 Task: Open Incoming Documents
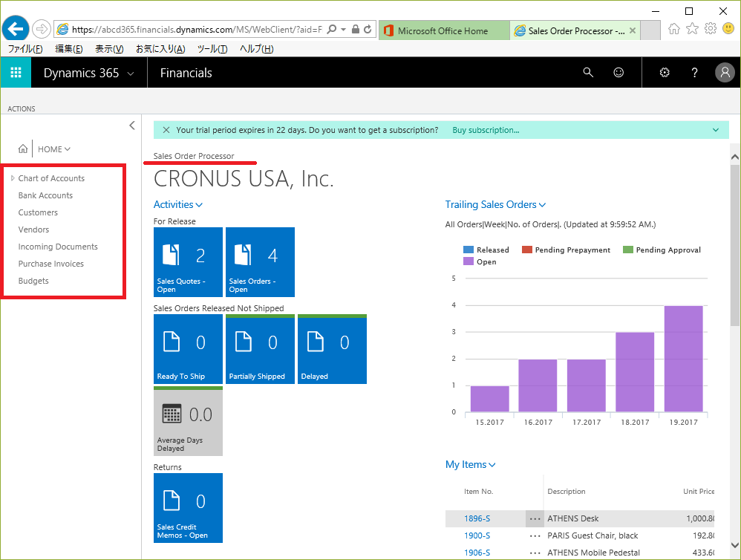[x=58, y=247]
